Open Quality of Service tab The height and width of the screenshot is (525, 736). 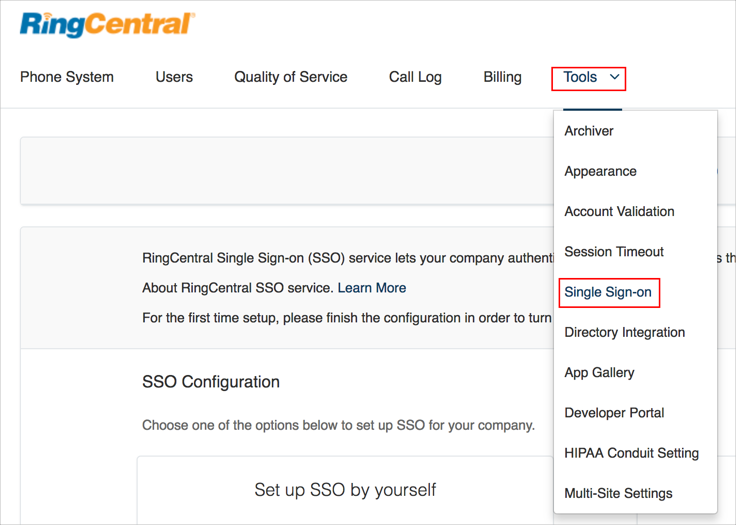pyautogui.click(x=291, y=77)
